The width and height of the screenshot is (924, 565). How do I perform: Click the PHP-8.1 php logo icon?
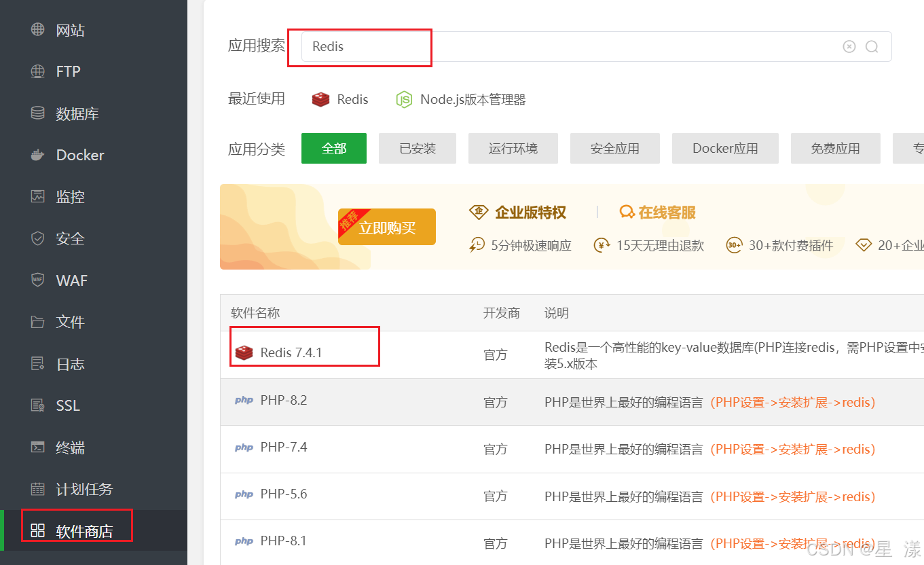point(244,541)
